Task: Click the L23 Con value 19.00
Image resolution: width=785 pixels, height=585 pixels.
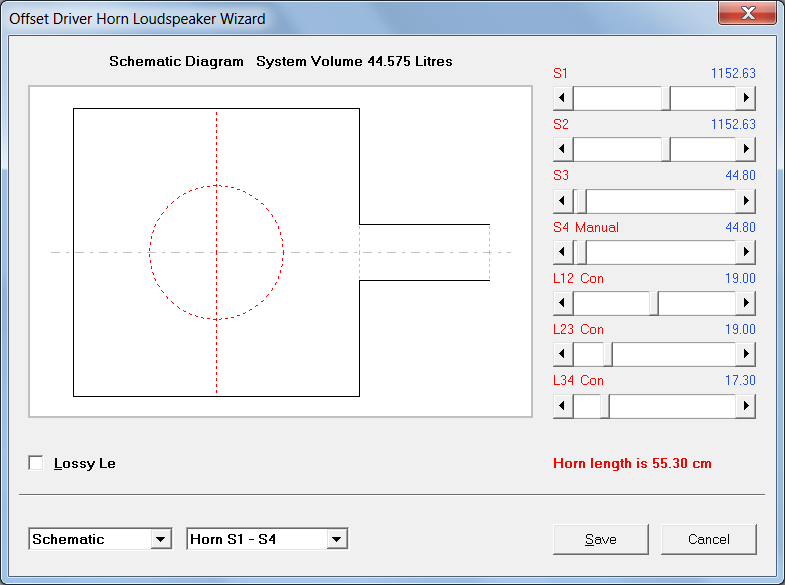Action: tap(740, 330)
